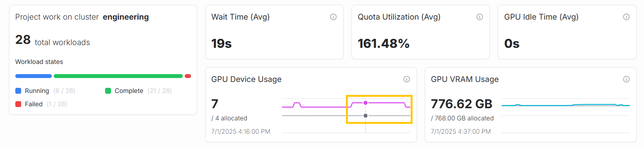Select the '161.48%' quota utilization value
Image resolution: width=644 pixels, height=149 pixels.
coord(384,44)
